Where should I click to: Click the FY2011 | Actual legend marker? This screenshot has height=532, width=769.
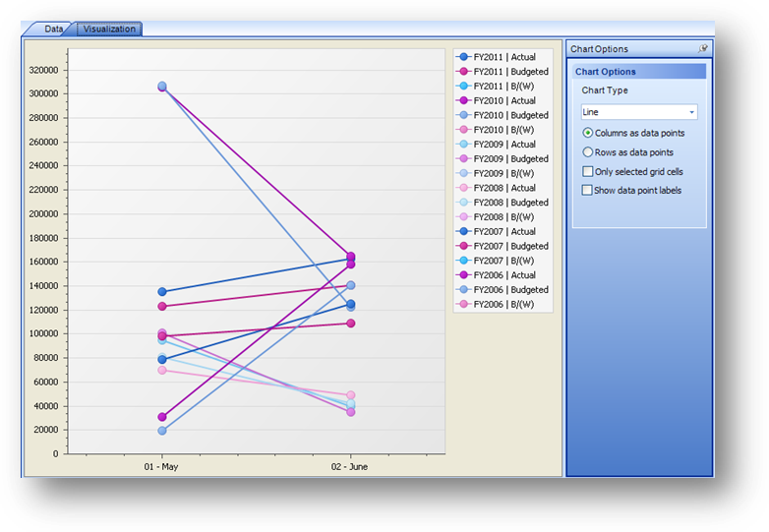click(x=463, y=57)
